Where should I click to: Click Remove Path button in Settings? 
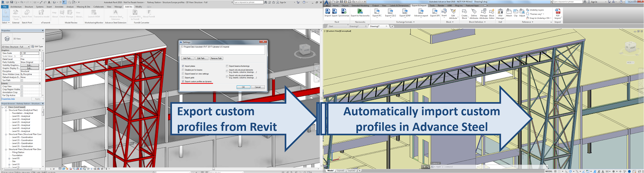coord(216,58)
